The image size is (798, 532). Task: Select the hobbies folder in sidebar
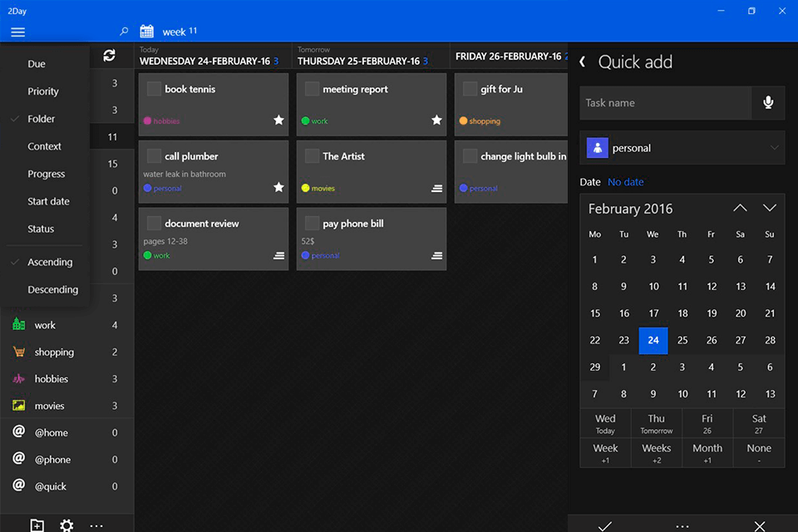[66, 379]
